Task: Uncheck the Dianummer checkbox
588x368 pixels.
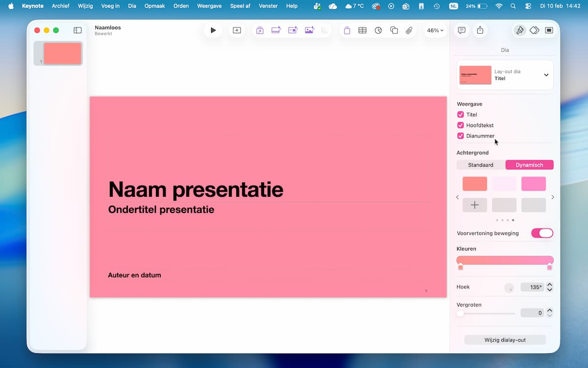Action: (461, 136)
